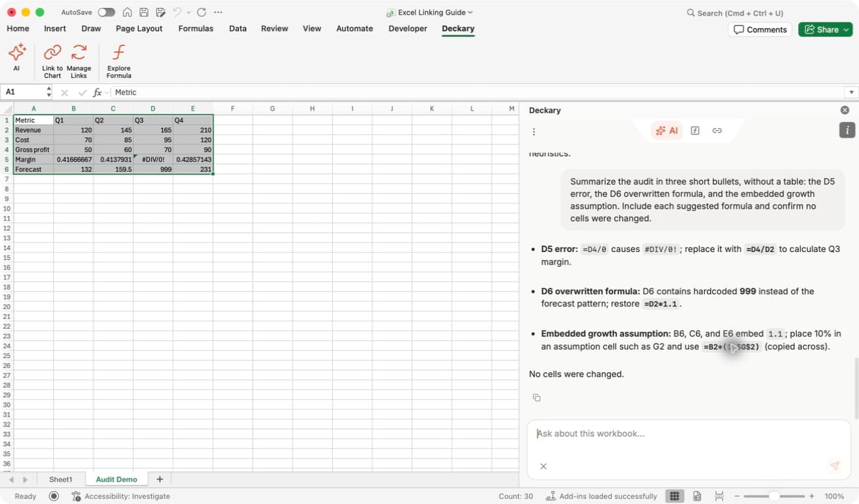Viewport: 859px width, 504px height.
Task: Select the AI tab in Deckary panel
Action: 667,131
